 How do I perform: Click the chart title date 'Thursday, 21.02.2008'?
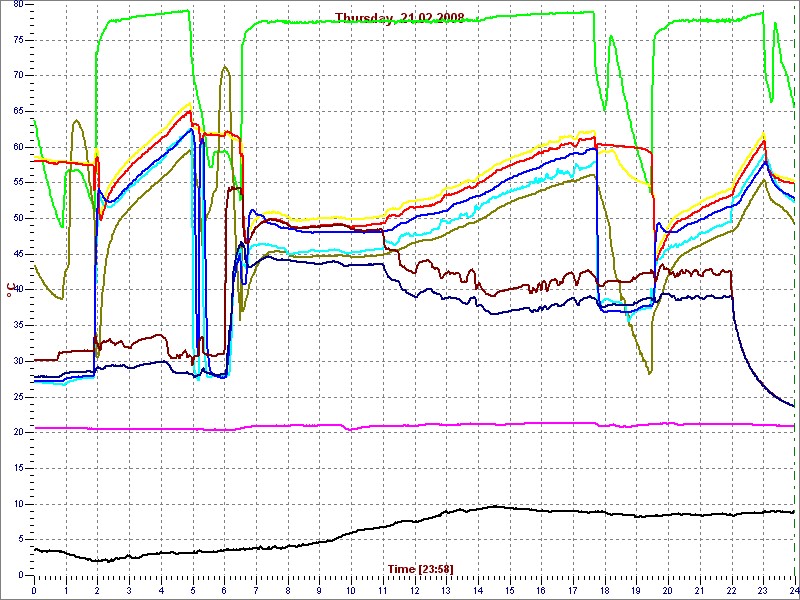[x=399, y=17]
